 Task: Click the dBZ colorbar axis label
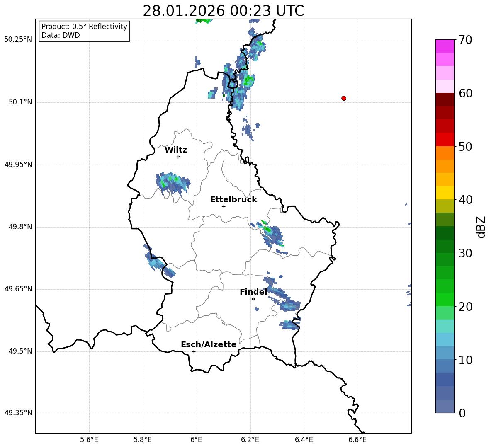click(481, 227)
